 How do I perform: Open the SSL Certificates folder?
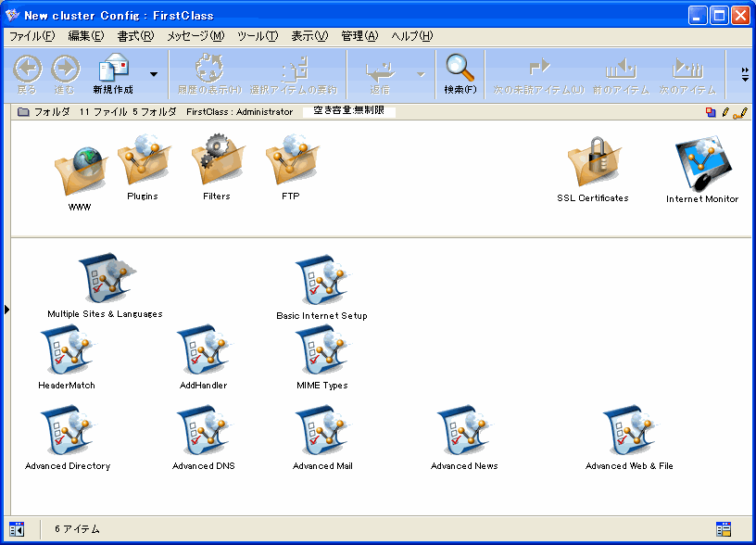[592, 163]
